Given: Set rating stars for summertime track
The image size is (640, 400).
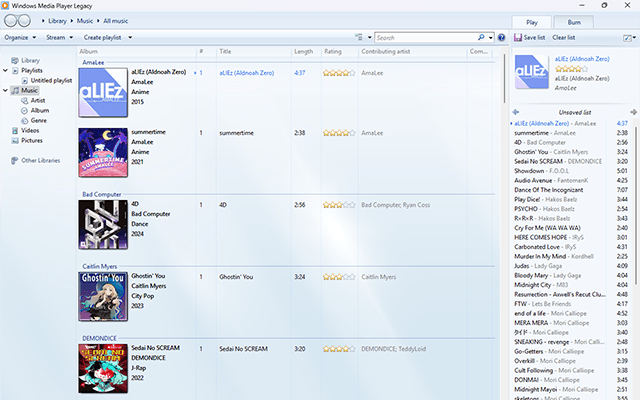Looking at the screenshot, I should [x=339, y=133].
